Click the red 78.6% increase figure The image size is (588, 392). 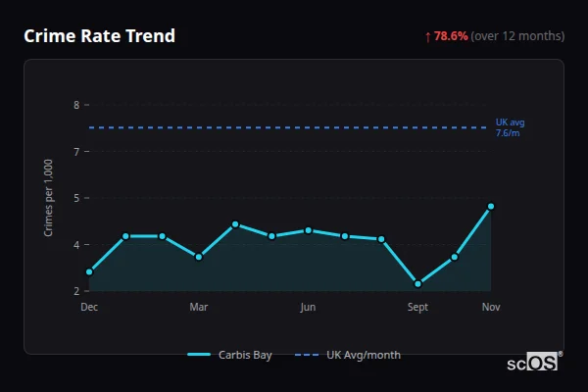(451, 36)
